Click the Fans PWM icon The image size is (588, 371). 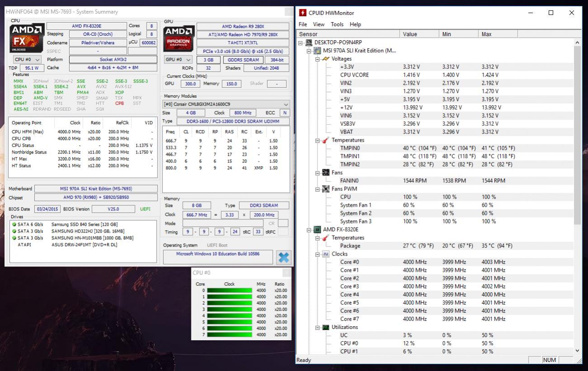tap(326, 189)
